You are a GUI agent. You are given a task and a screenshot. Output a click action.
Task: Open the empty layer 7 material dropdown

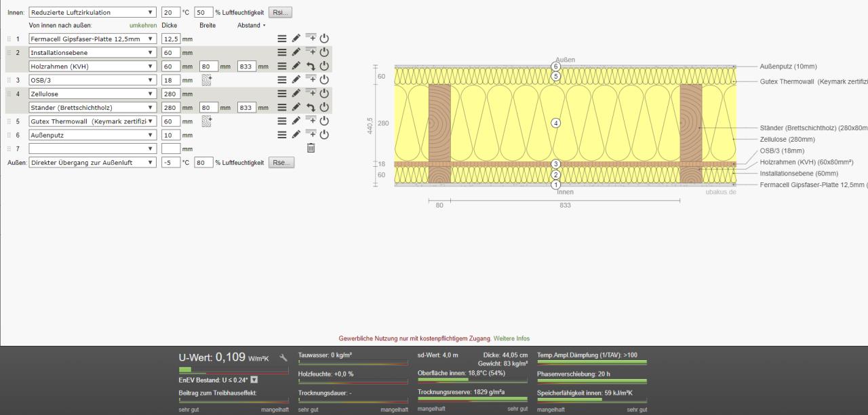tap(92, 148)
